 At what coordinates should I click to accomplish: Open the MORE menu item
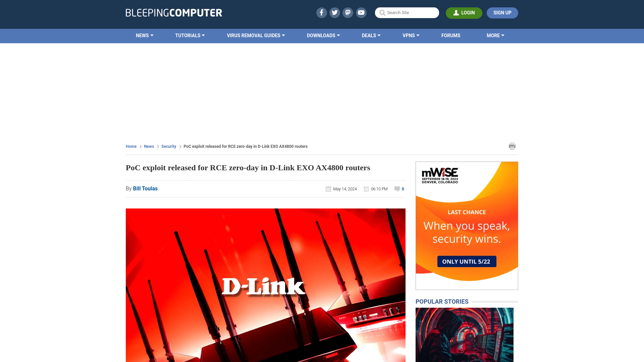495,35
